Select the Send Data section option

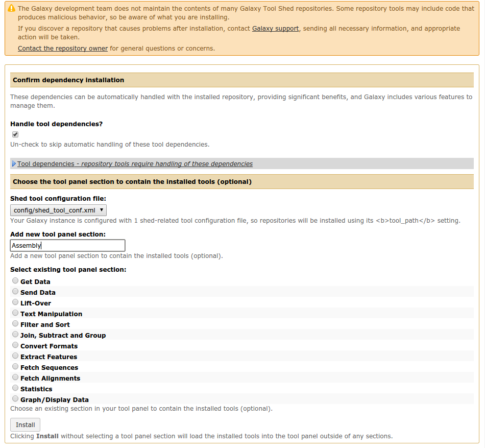pyautogui.click(x=15, y=292)
